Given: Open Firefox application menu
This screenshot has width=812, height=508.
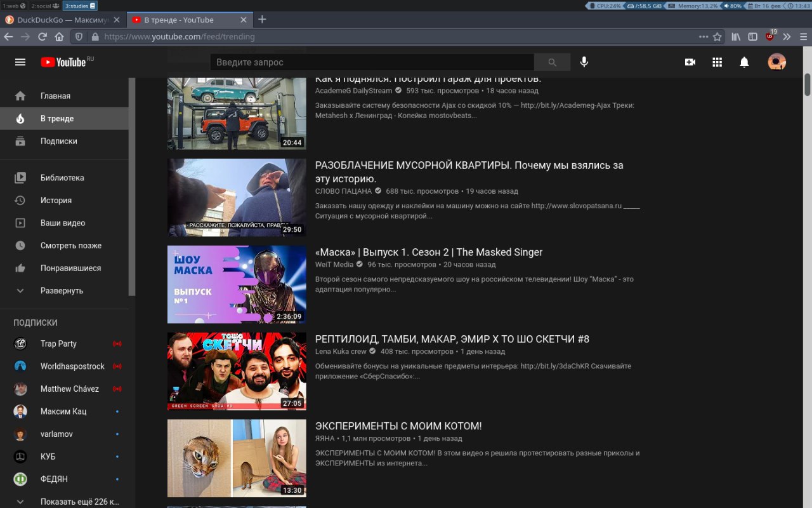Looking at the screenshot, I should (803, 37).
